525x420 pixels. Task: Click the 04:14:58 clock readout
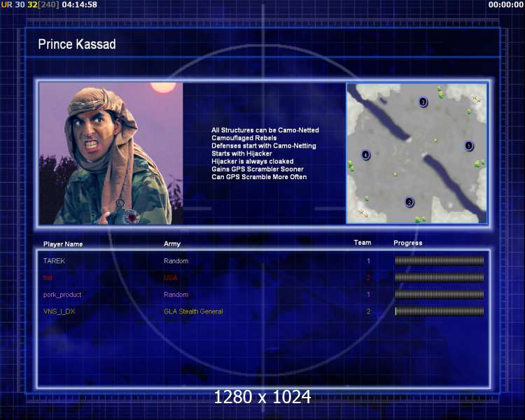pyautogui.click(x=80, y=5)
